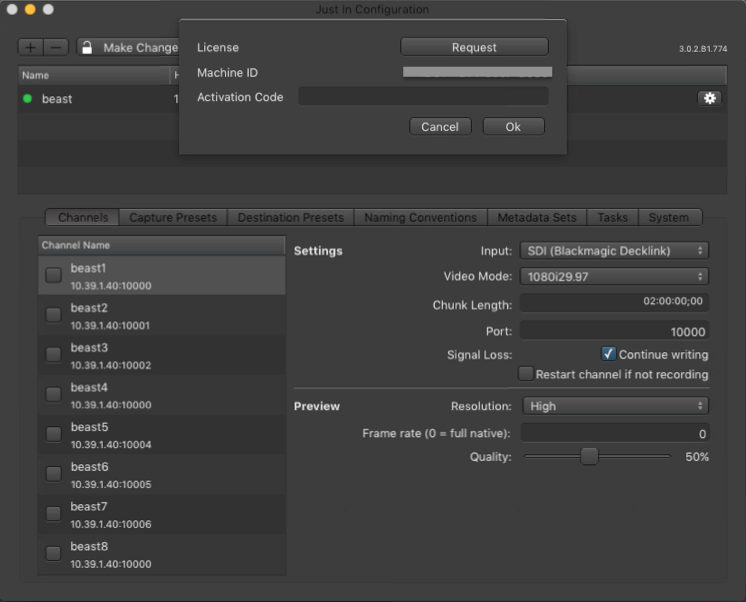This screenshot has width=746, height=602.
Task: Select channel address 10.39.1.40:10006
Action: tap(111, 524)
